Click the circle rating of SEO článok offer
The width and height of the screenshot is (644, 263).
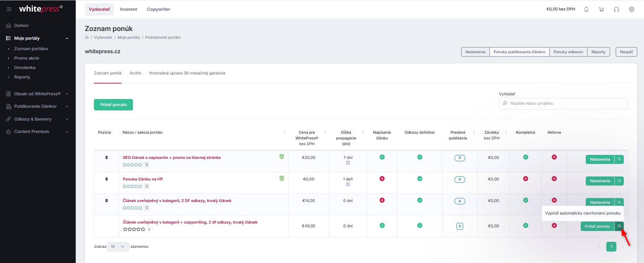[x=132, y=165]
